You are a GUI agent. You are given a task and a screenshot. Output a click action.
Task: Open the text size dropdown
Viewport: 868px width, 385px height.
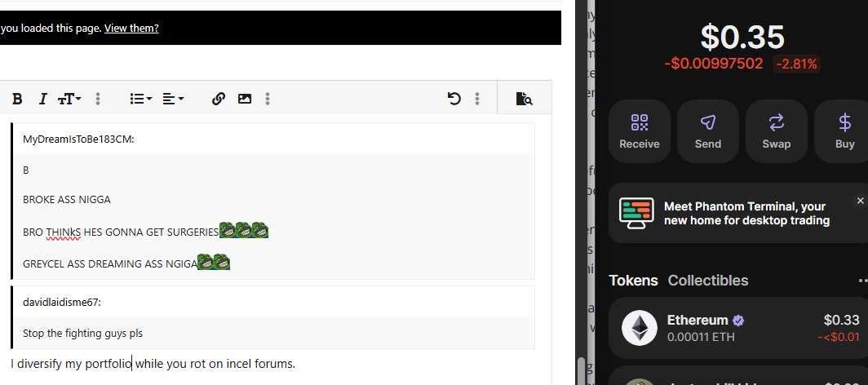(x=70, y=99)
